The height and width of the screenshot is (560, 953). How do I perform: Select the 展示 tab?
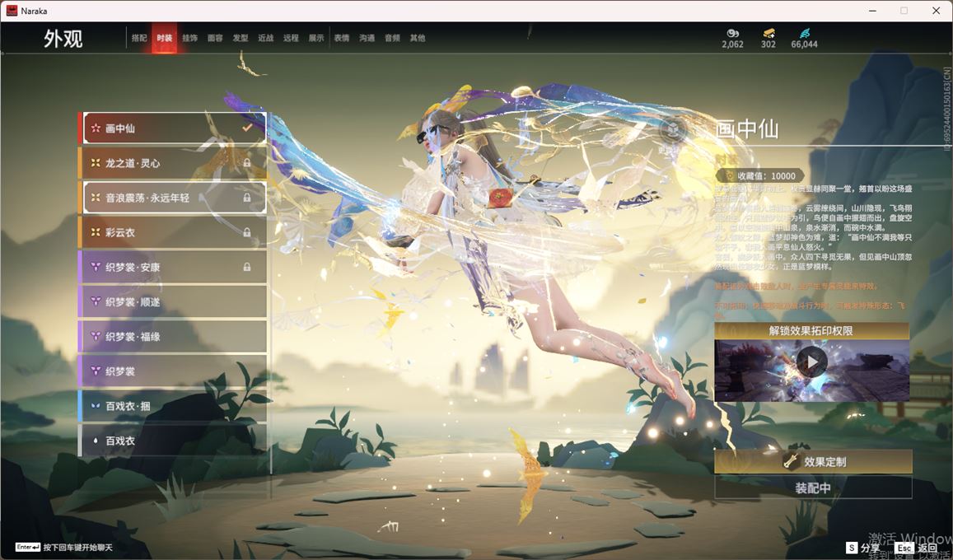point(316,38)
